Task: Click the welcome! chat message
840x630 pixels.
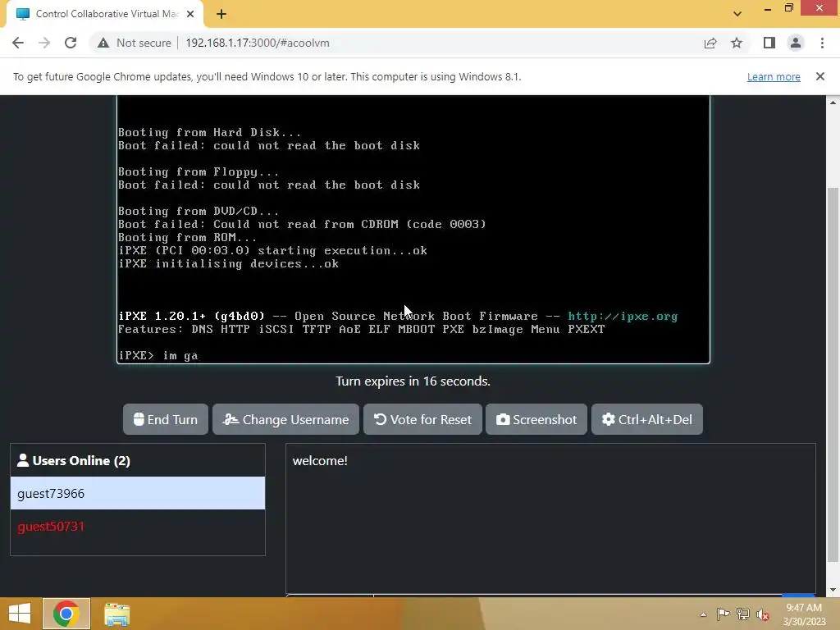Action: 320,461
